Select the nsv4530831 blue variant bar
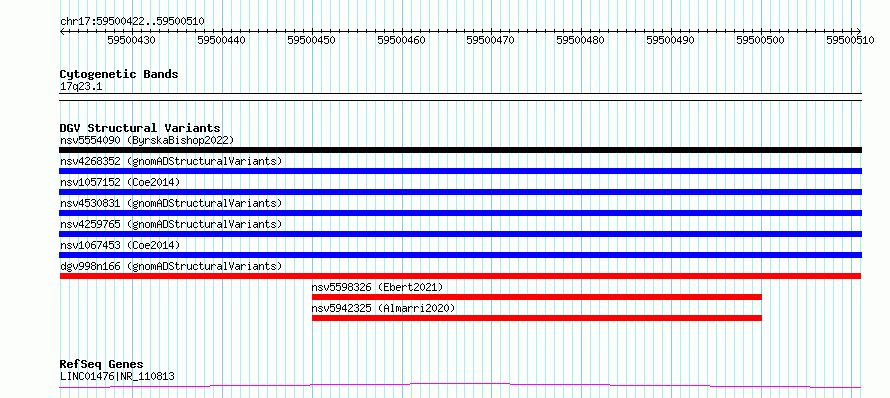890x398 pixels. pyautogui.click(x=460, y=213)
